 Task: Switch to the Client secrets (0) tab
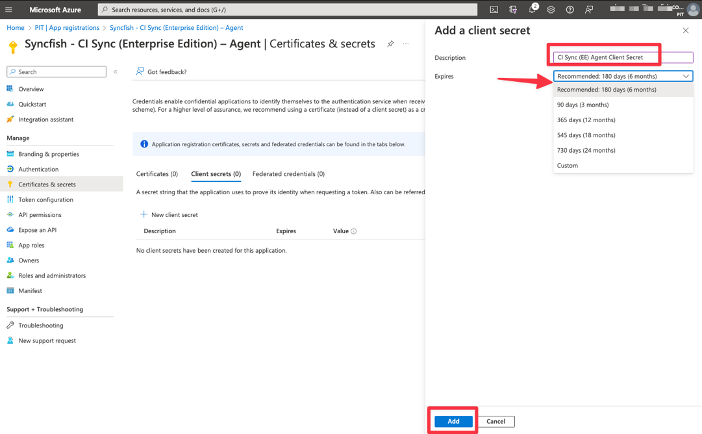click(x=216, y=174)
